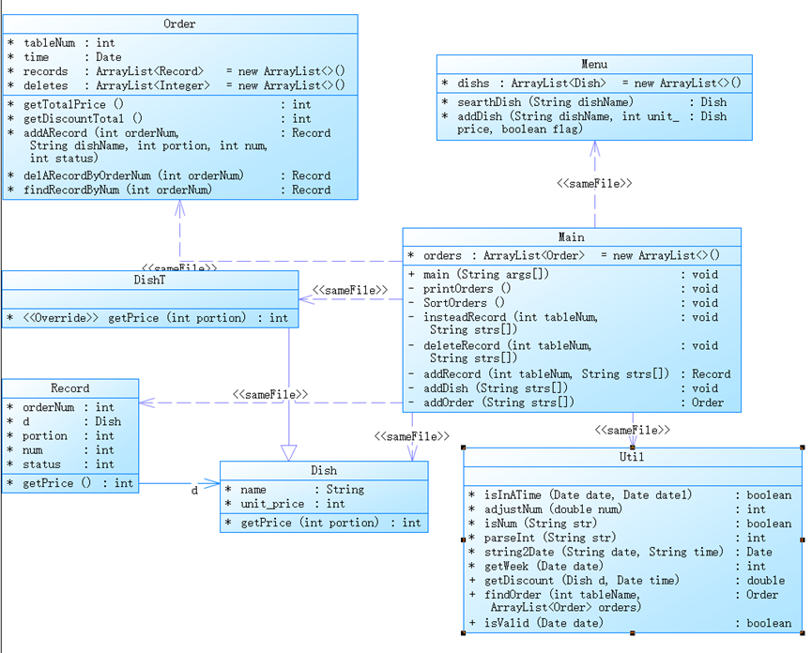The height and width of the screenshot is (653, 812).
Task: Select the searthDish method in Menu
Action: click(584, 102)
